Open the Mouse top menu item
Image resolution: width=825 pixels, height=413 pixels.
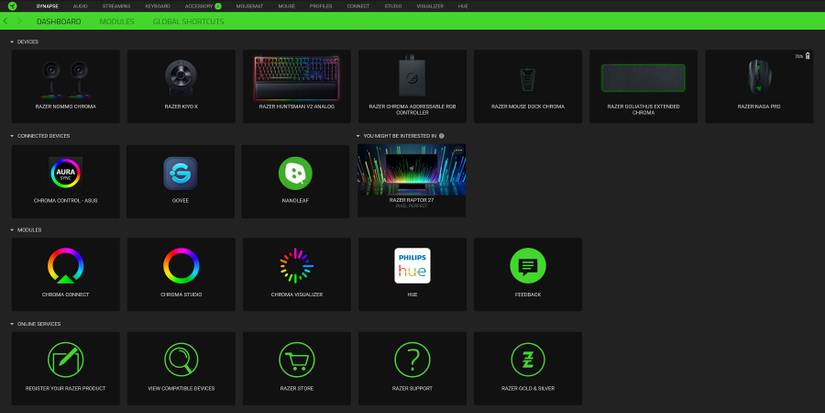287,6
